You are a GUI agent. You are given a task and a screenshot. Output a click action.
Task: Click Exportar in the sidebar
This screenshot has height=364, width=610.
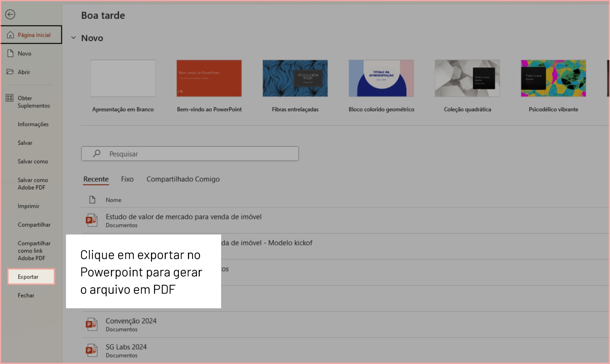tap(28, 277)
